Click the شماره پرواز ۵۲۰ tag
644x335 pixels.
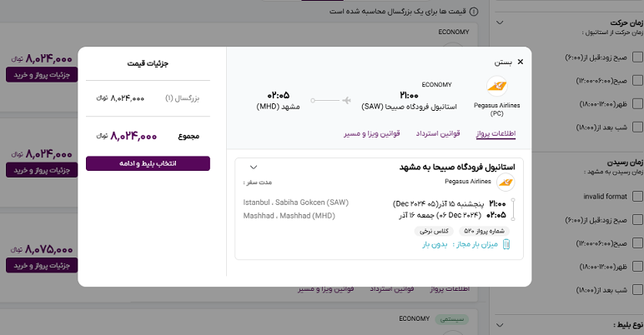click(x=484, y=231)
